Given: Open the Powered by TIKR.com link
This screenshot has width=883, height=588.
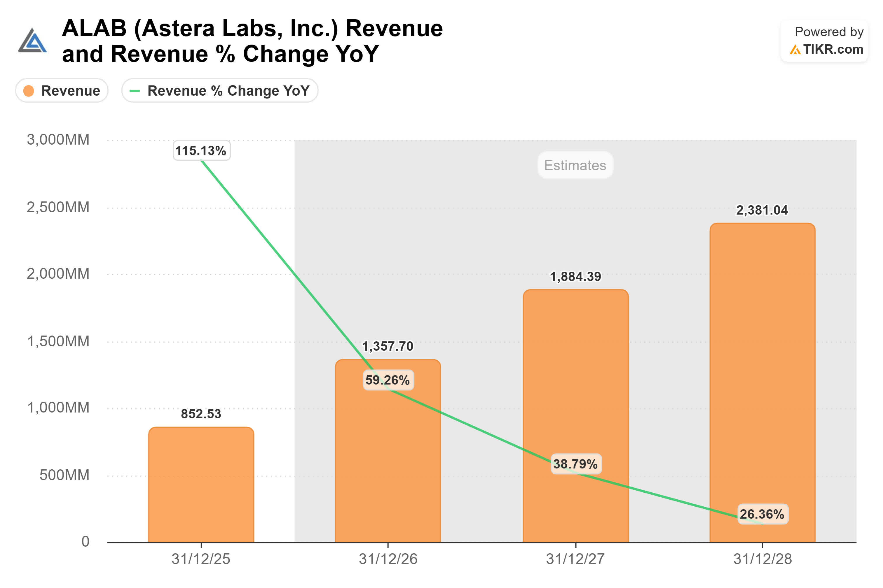Looking at the screenshot, I should [x=824, y=41].
